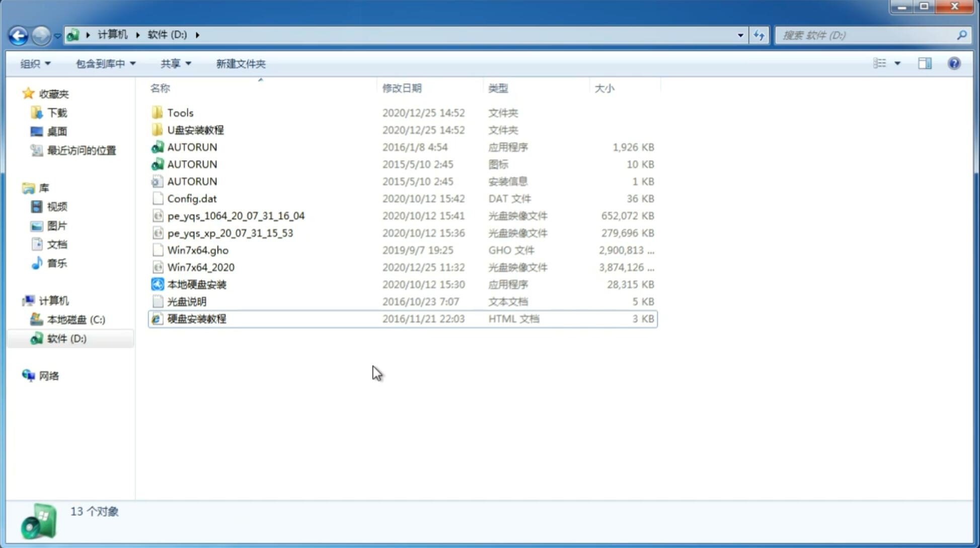The image size is (980, 548).
Task: Open 光盘说明 text document
Action: coord(186,302)
